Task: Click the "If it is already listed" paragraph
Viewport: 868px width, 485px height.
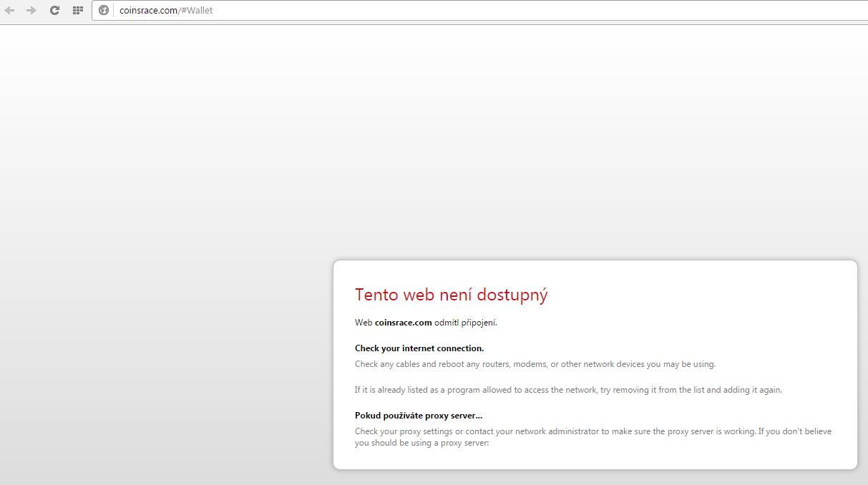Action: point(568,390)
